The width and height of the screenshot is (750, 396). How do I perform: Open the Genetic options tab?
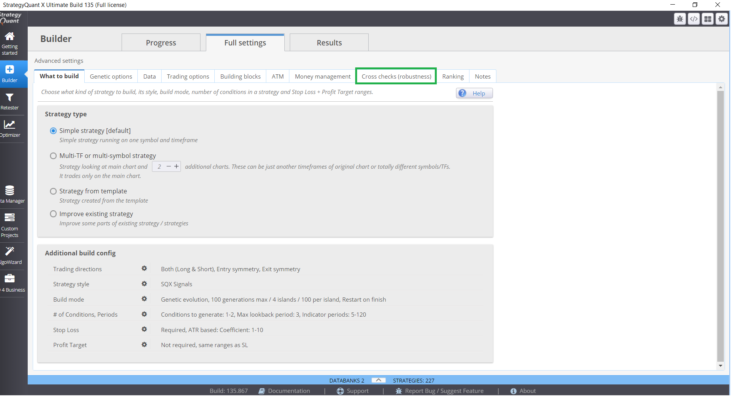tap(110, 77)
